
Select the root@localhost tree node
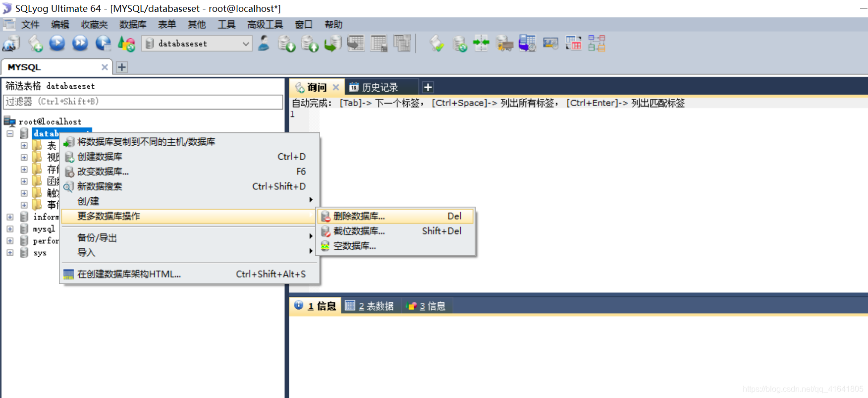50,121
